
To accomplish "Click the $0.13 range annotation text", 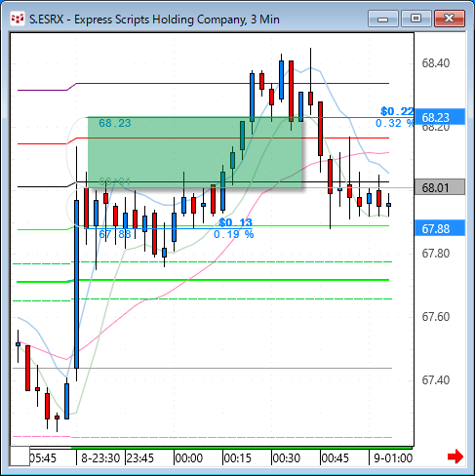I will tap(235, 222).
